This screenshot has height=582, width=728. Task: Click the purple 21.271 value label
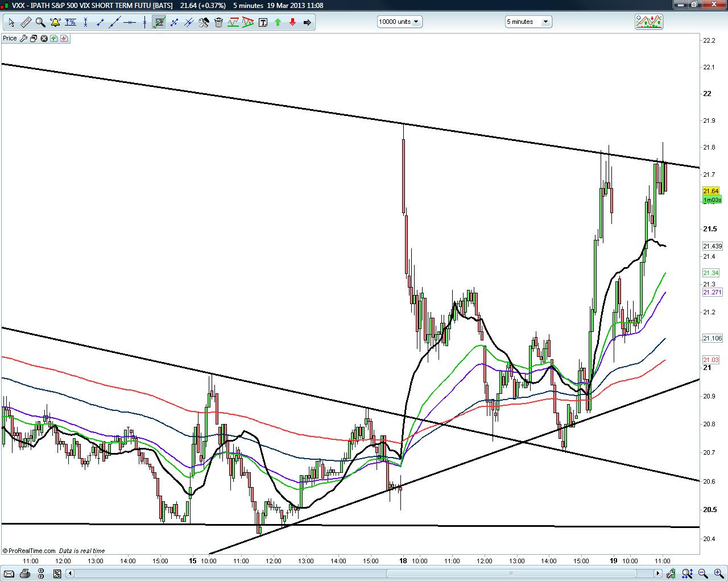click(713, 292)
